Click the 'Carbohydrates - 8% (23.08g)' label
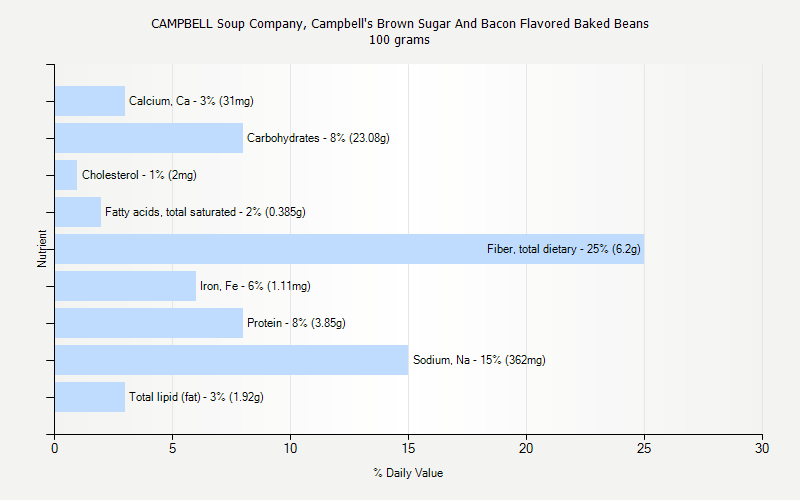Screen dimensions: 800x500 [x=318, y=138]
